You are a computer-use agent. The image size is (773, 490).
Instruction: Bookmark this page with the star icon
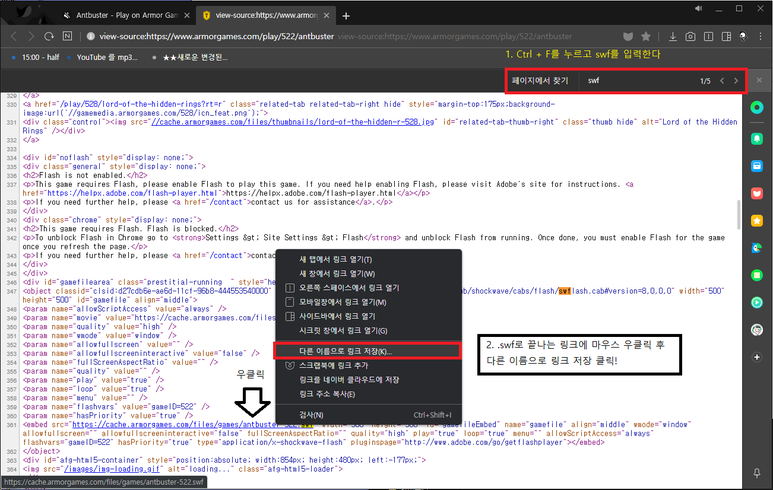pyautogui.click(x=646, y=36)
